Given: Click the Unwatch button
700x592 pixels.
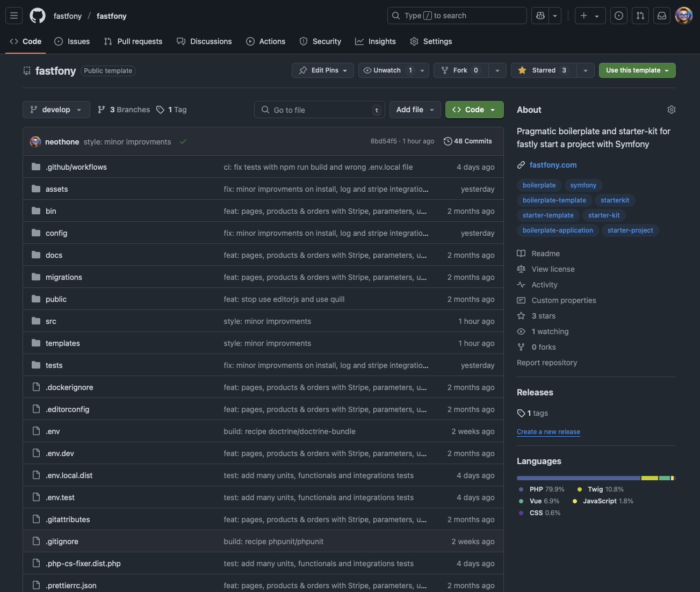Looking at the screenshot, I should click(387, 70).
